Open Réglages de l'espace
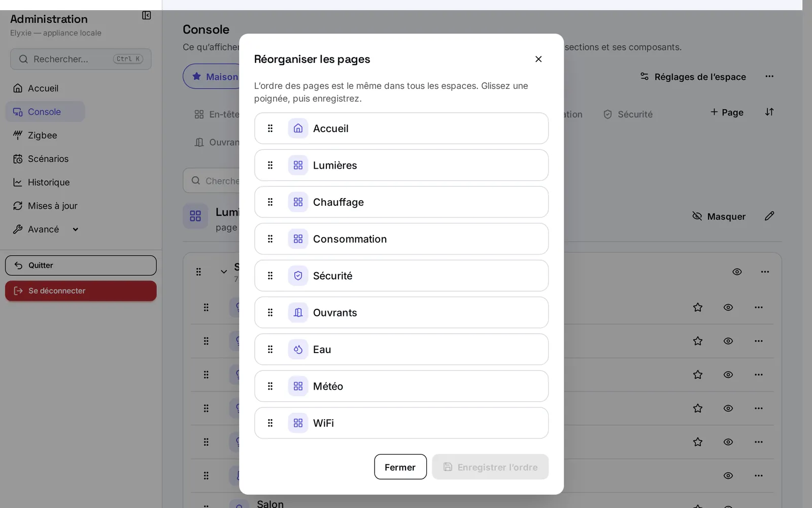Image resolution: width=812 pixels, height=508 pixels. [x=693, y=77]
